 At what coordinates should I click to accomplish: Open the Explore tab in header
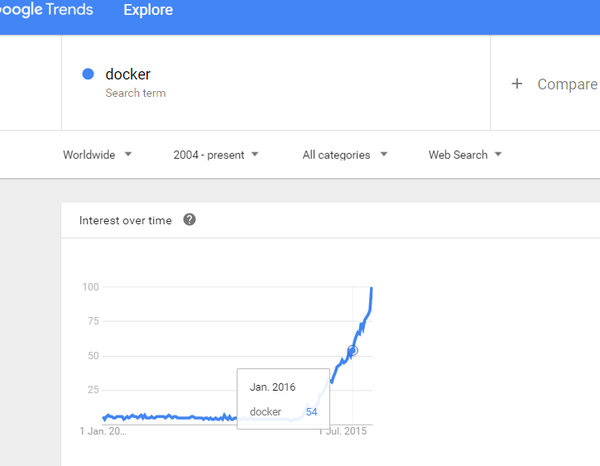click(x=148, y=10)
